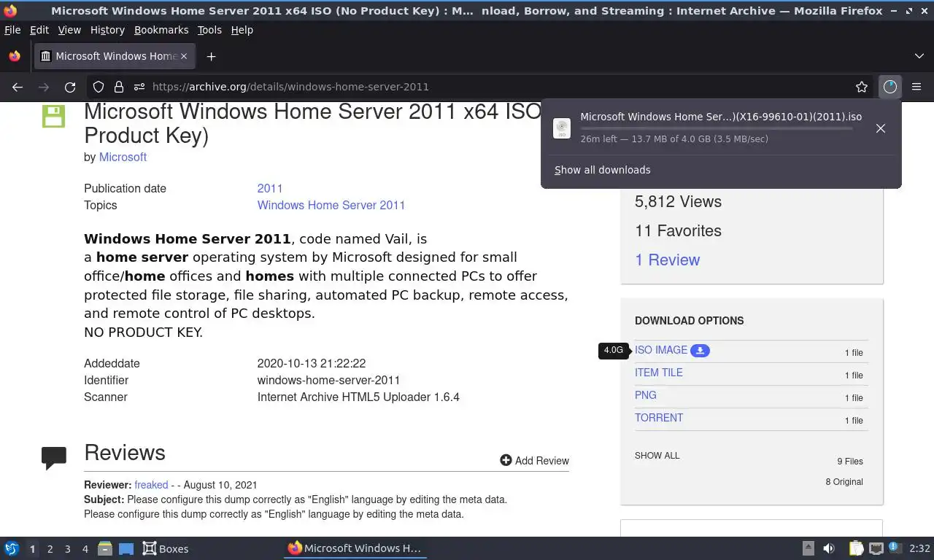The height and width of the screenshot is (560, 934).
Task: Switch to workspace 3
Action: pos(68,549)
